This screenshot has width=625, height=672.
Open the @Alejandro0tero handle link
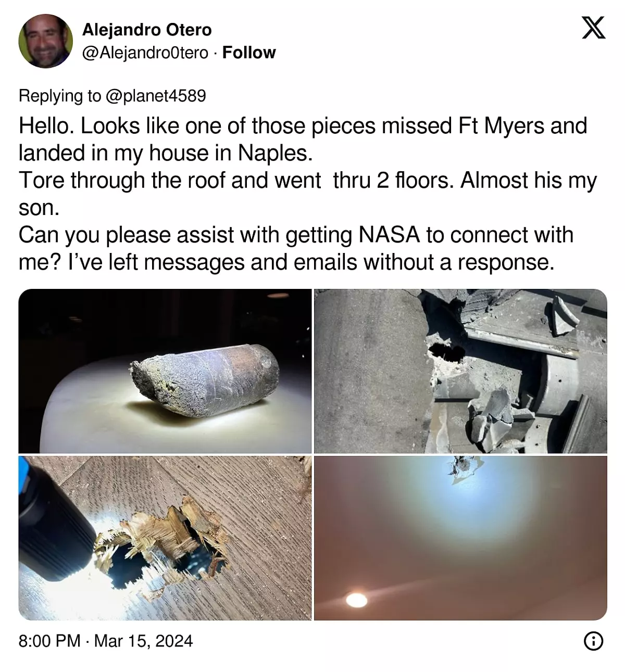(x=145, y=53)
